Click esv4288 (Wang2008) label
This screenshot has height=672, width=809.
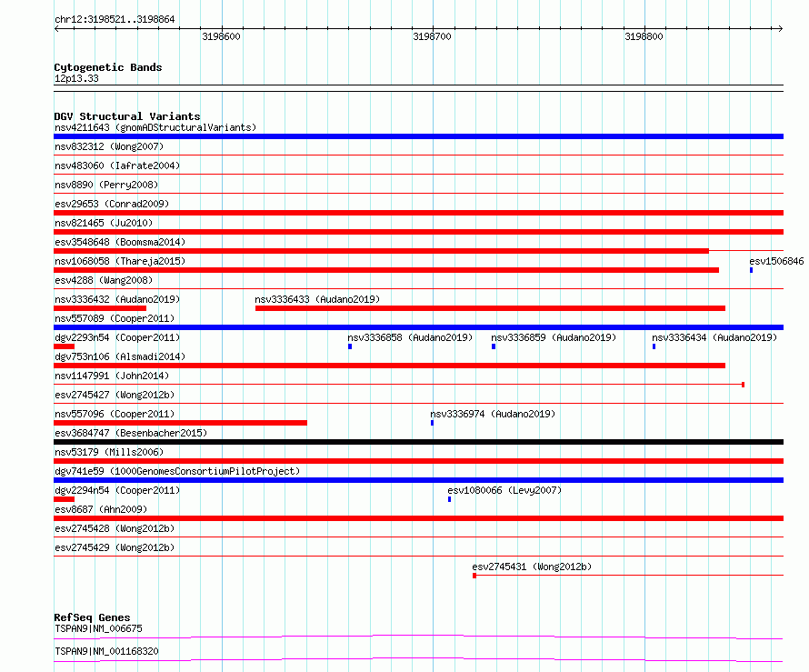click(104, 280)
